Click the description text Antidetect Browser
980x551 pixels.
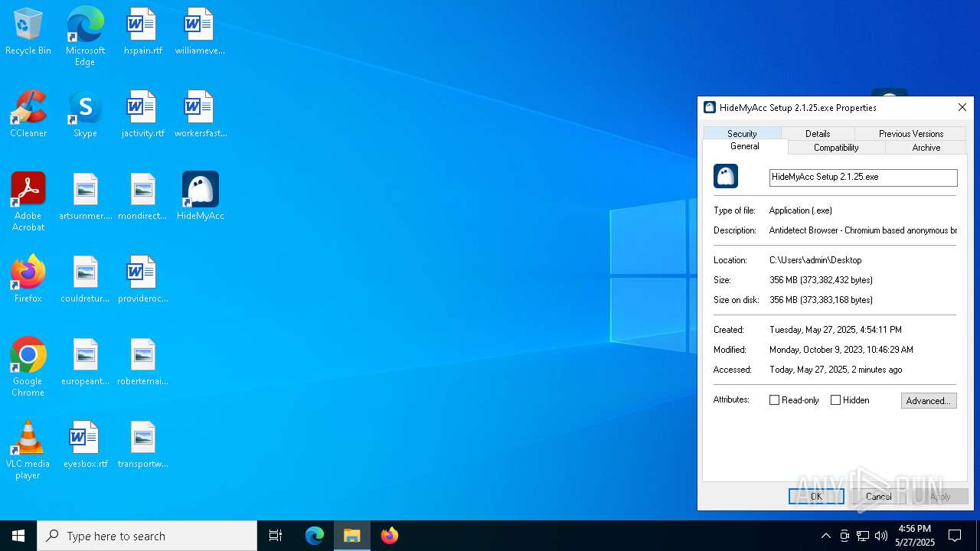pos(863,230)
